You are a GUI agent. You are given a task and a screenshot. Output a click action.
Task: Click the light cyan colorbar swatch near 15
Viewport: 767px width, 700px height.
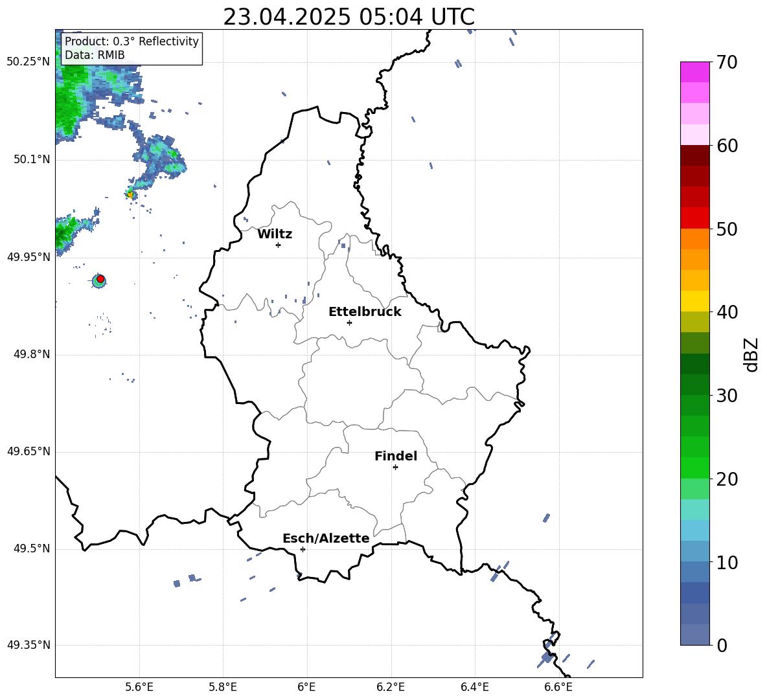click(x=694, y=510)
